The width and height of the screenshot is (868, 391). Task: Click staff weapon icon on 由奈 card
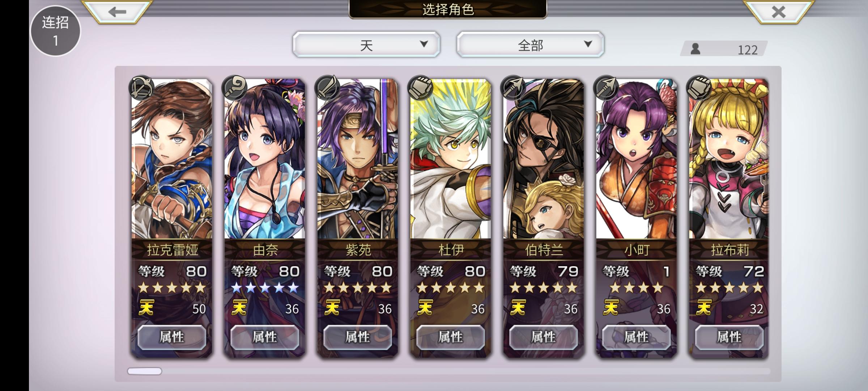[x=234, y=88]
